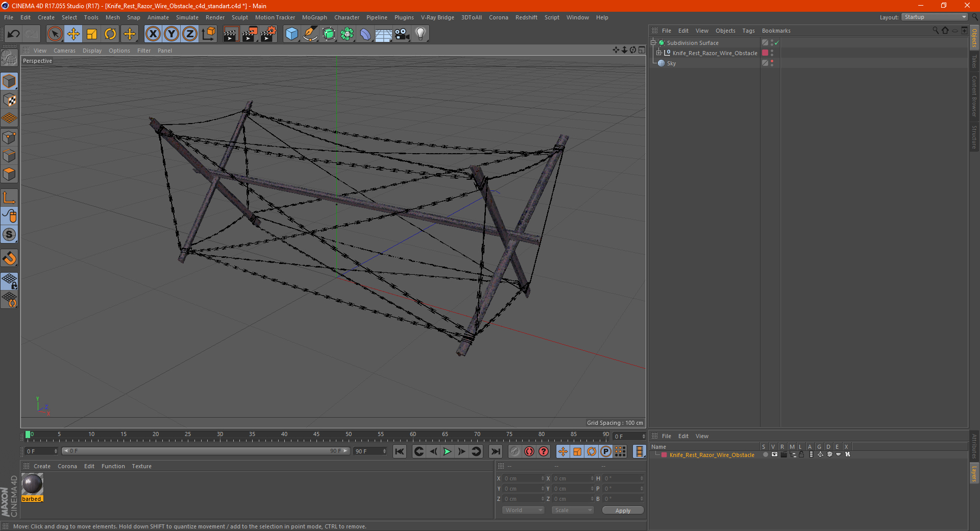This screenshot has height=531, width=980.
Task: Open the Scale mode dropdown
Action: (573, 510)
